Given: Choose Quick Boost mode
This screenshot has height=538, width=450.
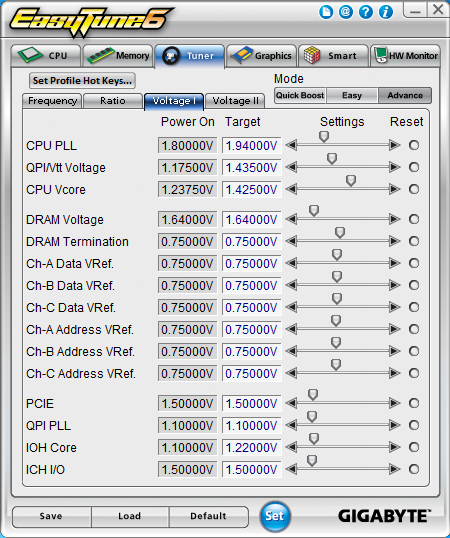Looking at the screenshot, I should [x=300, y=95].
